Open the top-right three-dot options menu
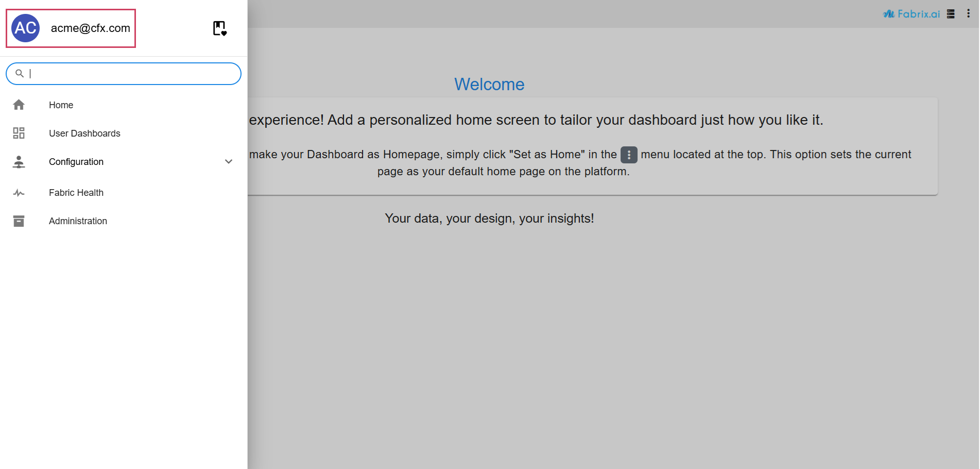980x469 pixels. click(x=968, y=14)
